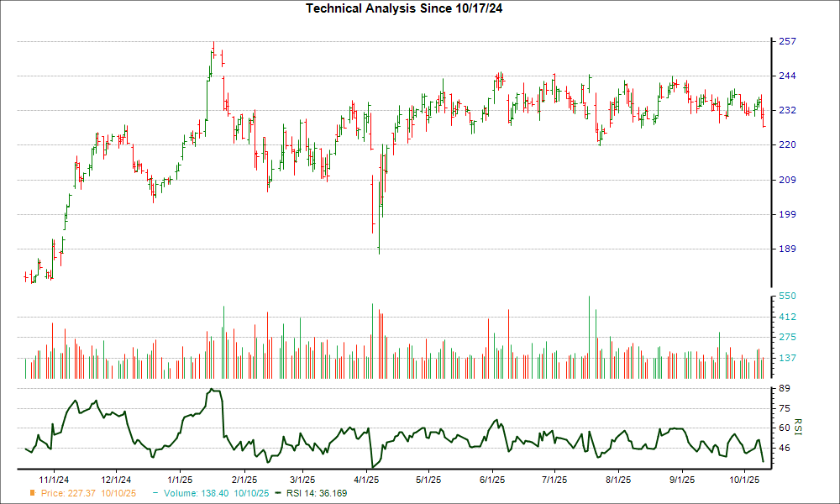Click the Volume legend dash marker
840x504 pixels.
155,493
